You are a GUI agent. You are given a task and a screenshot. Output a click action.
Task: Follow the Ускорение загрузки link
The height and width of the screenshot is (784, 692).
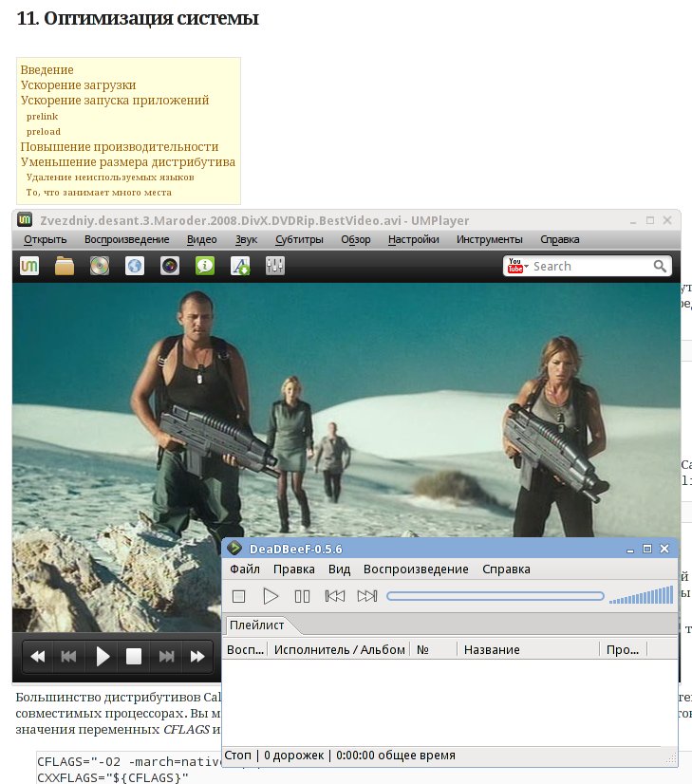coord(78,85)
